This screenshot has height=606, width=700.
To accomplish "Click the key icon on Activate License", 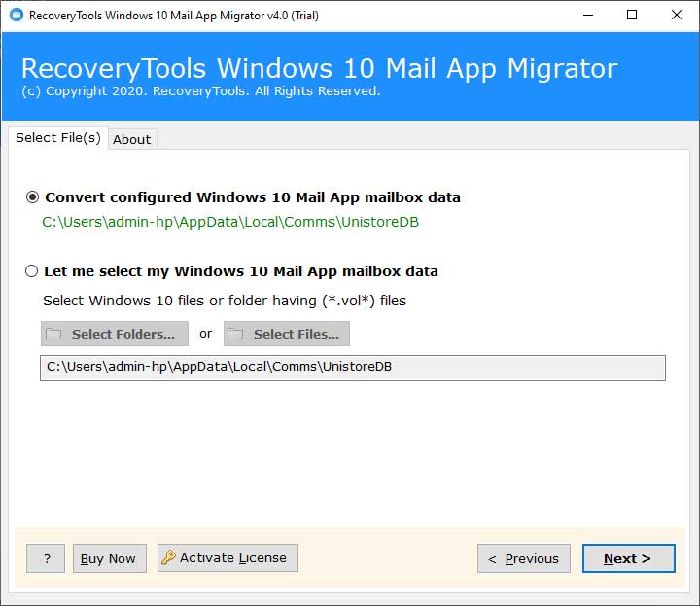I will (168, 557).
